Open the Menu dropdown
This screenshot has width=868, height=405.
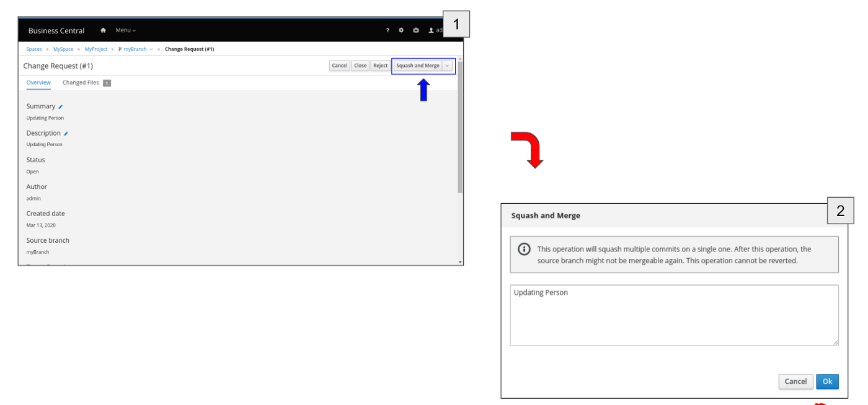coord(125,30)
